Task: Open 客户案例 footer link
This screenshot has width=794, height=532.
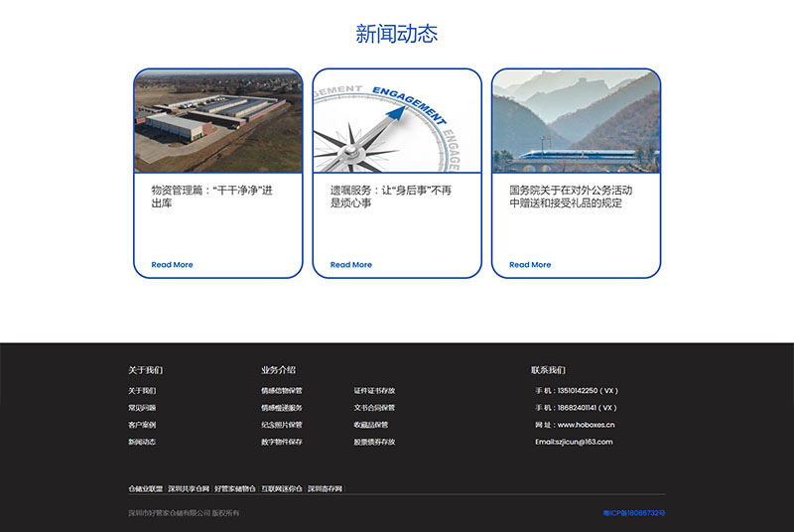Action: 142,425
